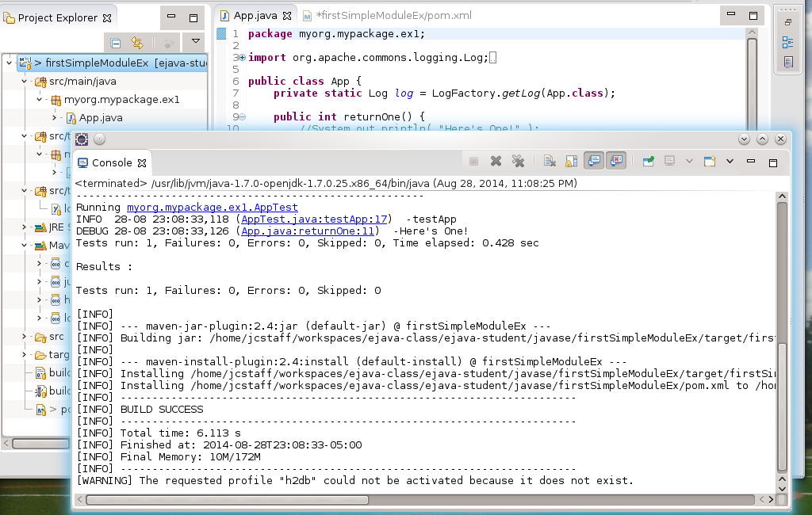The width and height of the screenshot is (812, 515).
Task: Pin the console with green pin
Action: pos(648,161)
